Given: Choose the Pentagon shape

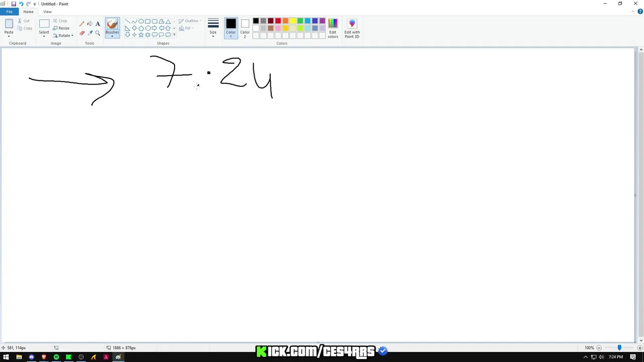Looking at the screenshot, I should (x=141, y=28).
